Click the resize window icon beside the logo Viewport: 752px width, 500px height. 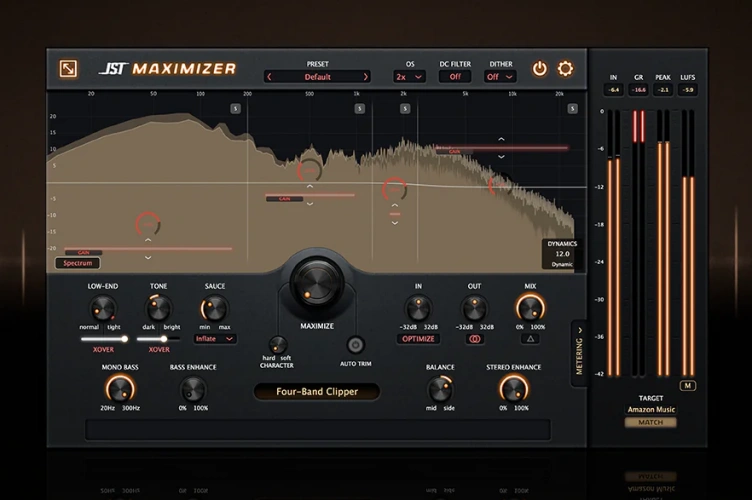68,69
